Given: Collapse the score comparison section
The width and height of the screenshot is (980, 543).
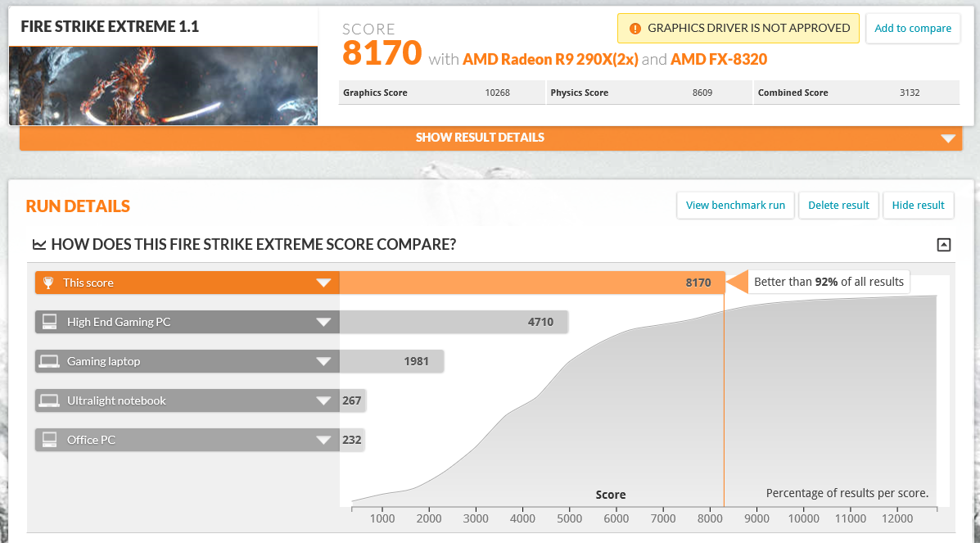Looking at the screenshot, I should 944,245.
